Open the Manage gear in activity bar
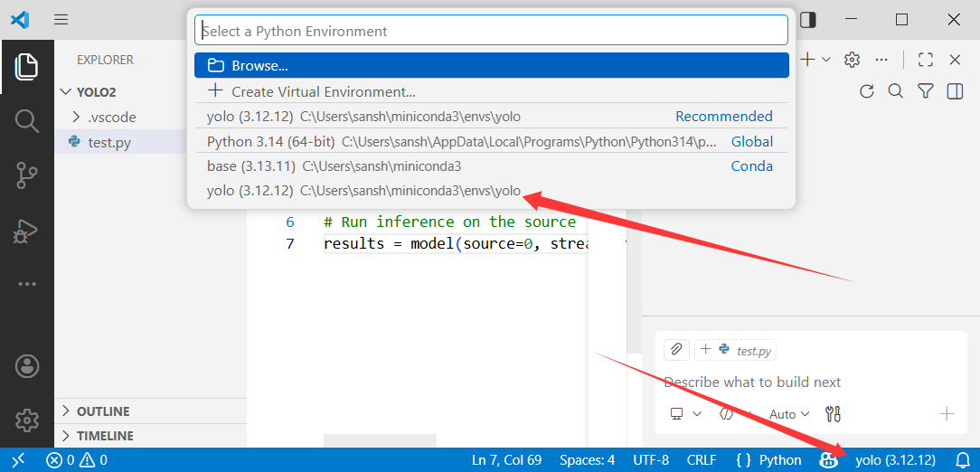The width and height of the screenshot is (980, 472). pos(27,420)
